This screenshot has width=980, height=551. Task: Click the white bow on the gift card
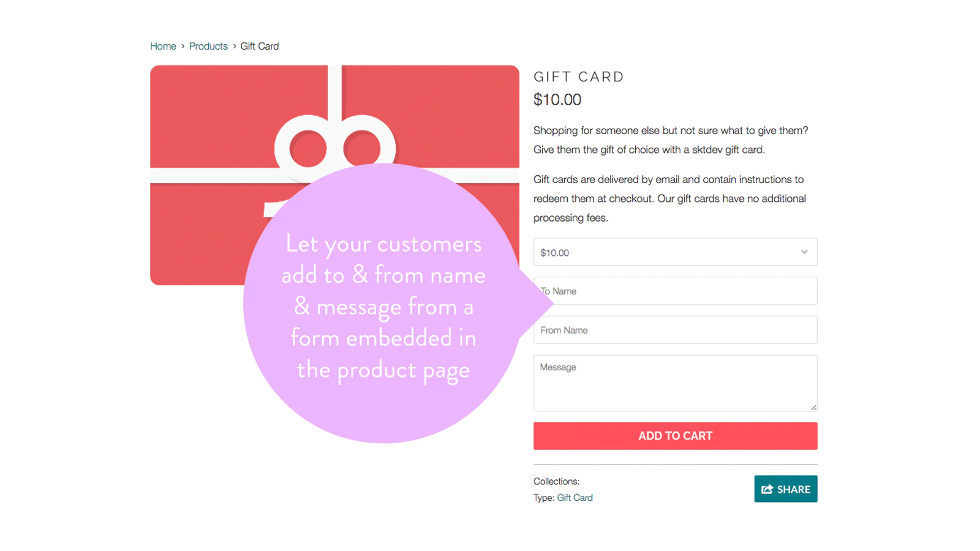pos(334,147)
